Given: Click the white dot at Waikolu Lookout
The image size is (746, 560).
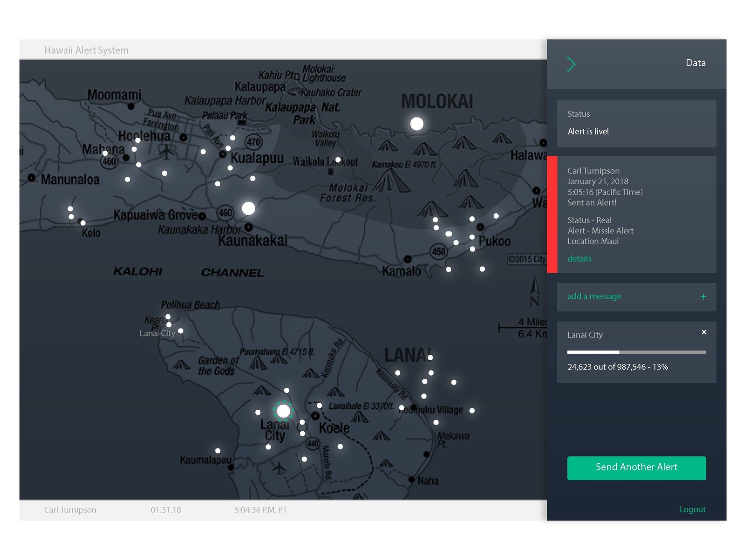Looking at the screenshot, I should point(338,160).
